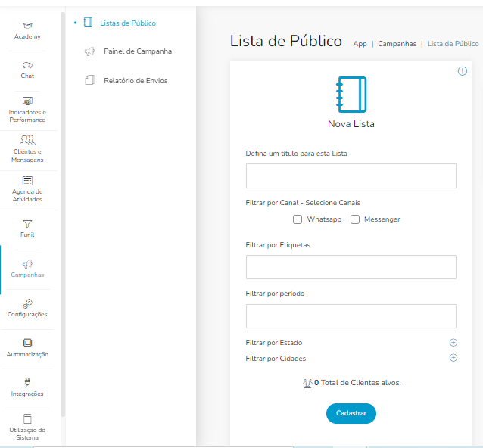Click the Filtrar por Estado label

[x=274, y=343]
